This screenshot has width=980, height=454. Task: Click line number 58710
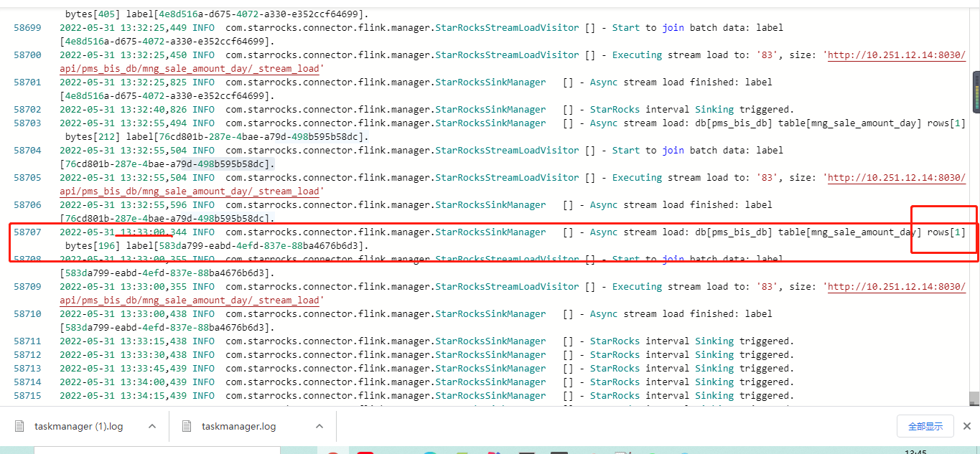tap(27, 313)
